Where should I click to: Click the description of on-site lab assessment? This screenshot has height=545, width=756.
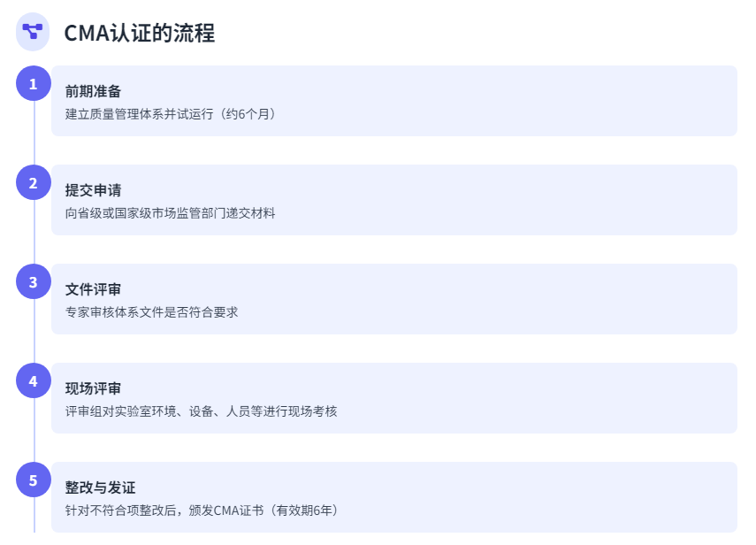[202, 411]
